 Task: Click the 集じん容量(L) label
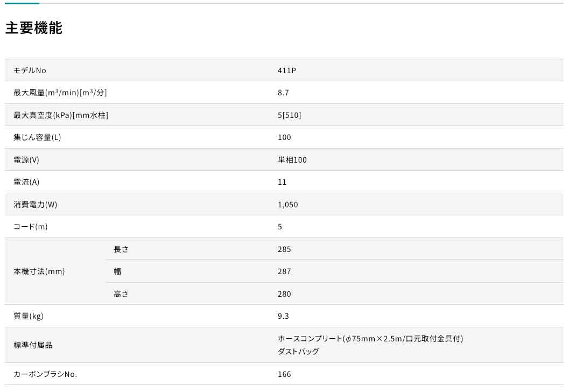[37, 137]
